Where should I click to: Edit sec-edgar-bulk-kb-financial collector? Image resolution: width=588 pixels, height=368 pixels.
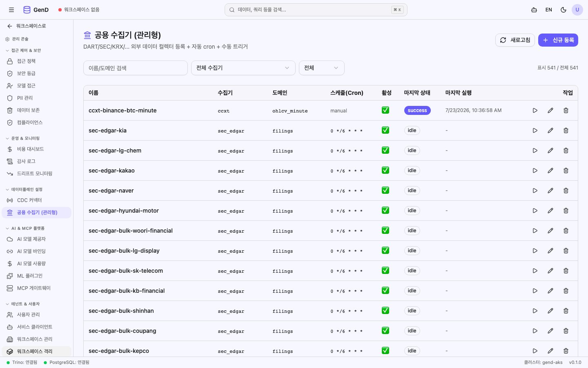550,291
